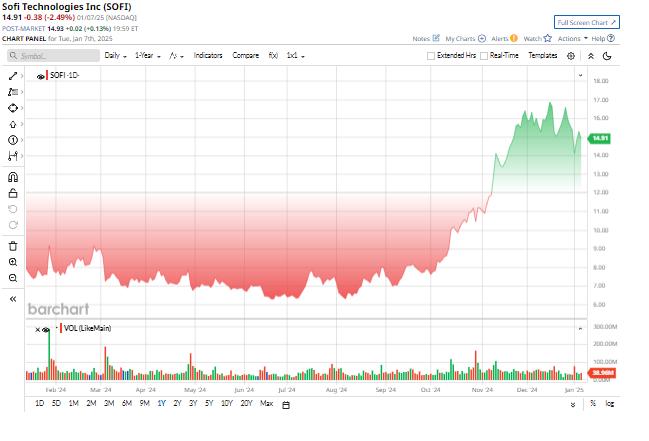
Task: Select the 10Y time range
Action: pyautogui.click(x=227, y=403)
